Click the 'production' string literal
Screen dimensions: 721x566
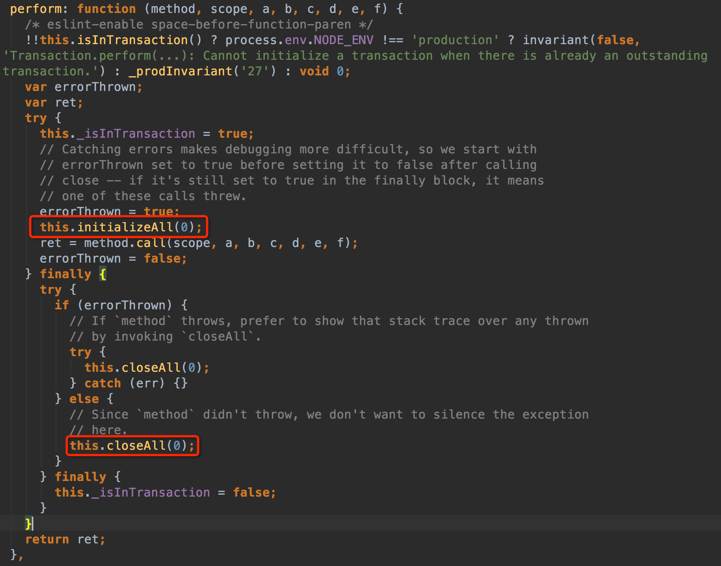(455, 40)
